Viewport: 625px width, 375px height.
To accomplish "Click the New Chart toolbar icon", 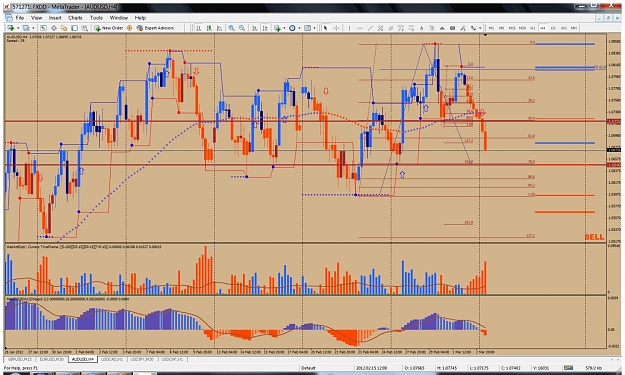I will pyautogui.click(x=11, y=28).
